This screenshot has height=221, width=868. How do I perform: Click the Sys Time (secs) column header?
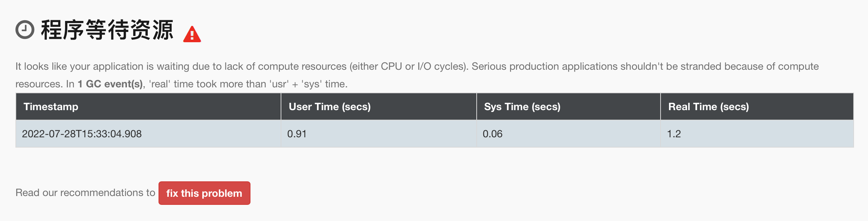pos(569,106)
